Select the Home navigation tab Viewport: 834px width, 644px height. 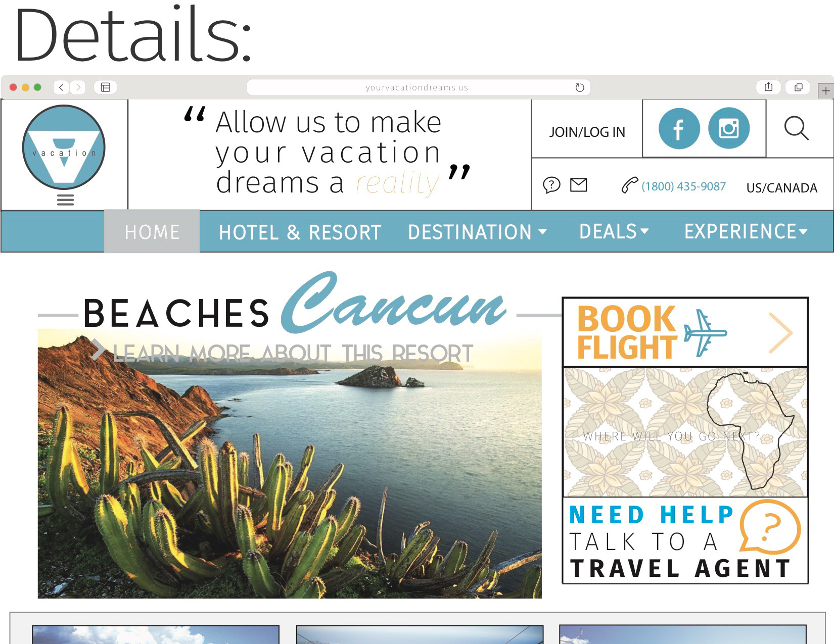[x=152, y=231]
